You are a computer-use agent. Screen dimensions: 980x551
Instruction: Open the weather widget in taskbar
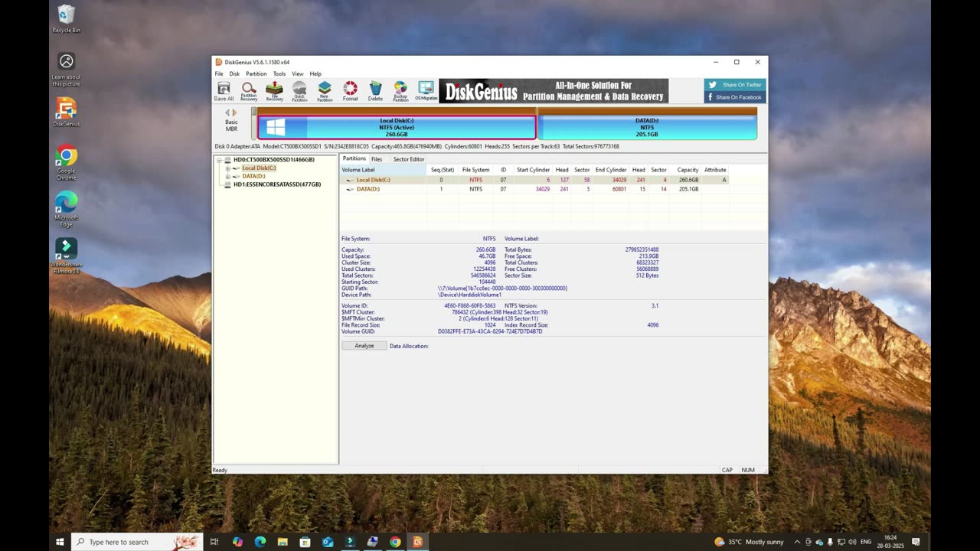tap(749, 542)
